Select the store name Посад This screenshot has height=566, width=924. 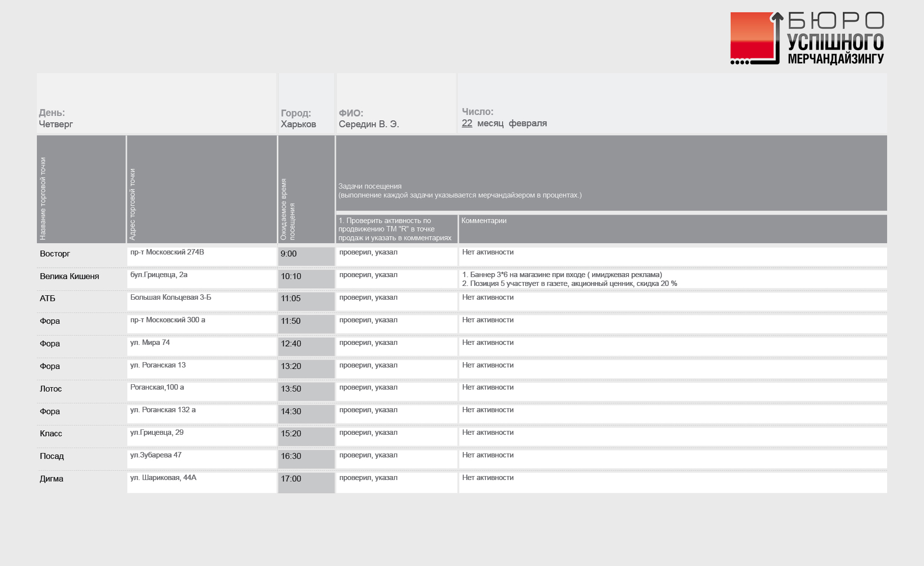(x=52, y=456)
